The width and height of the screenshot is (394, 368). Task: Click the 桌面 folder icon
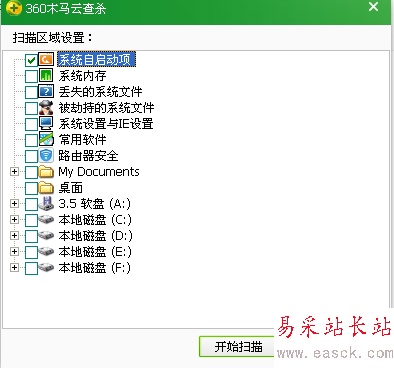click(46, 188)
